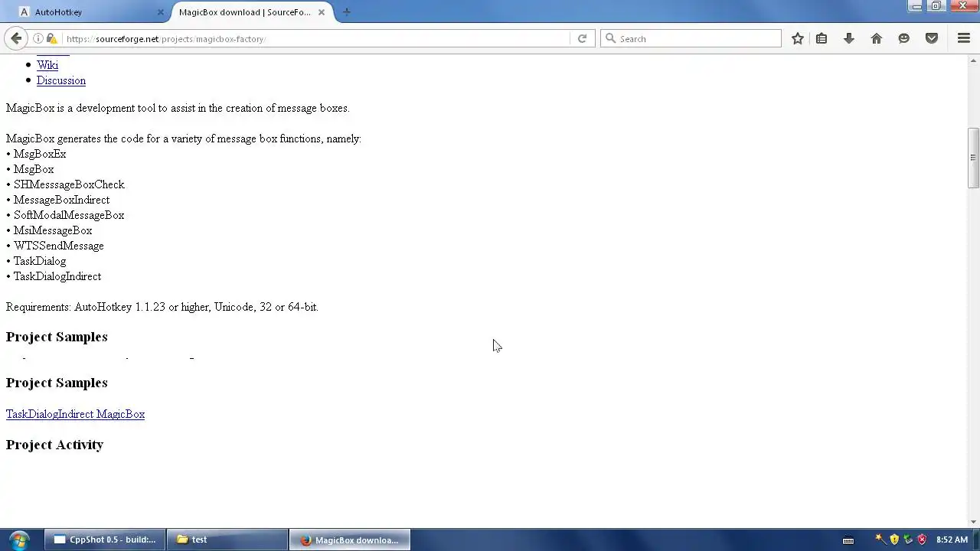Click the scrollbar up arrow
This screenshot has width=980, height=551.
point(973,60)
